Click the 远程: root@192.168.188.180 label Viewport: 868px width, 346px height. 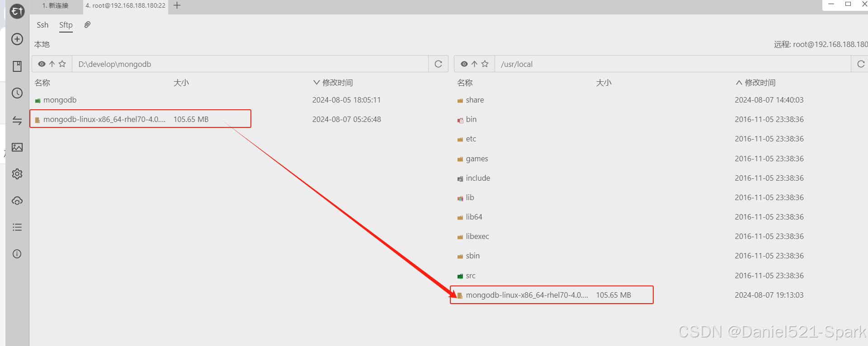[x=821, y=44]
